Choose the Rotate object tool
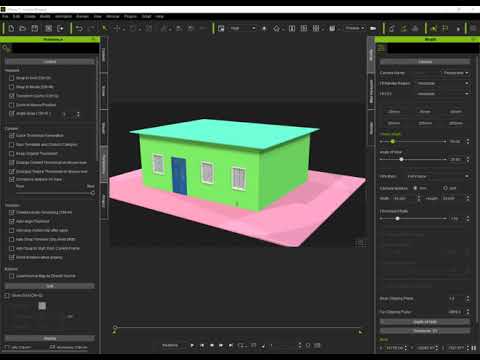 pos(133,29)
